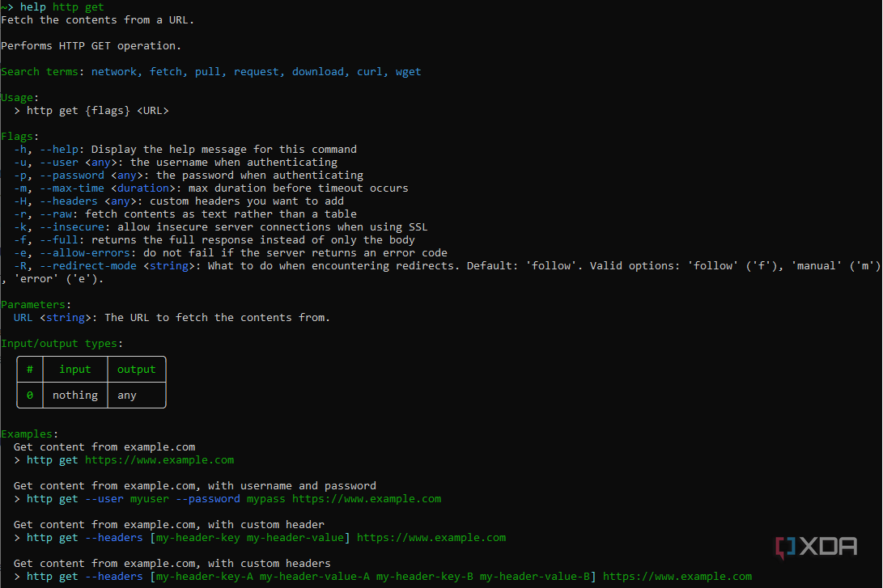Click the search term 'network'

114,71
